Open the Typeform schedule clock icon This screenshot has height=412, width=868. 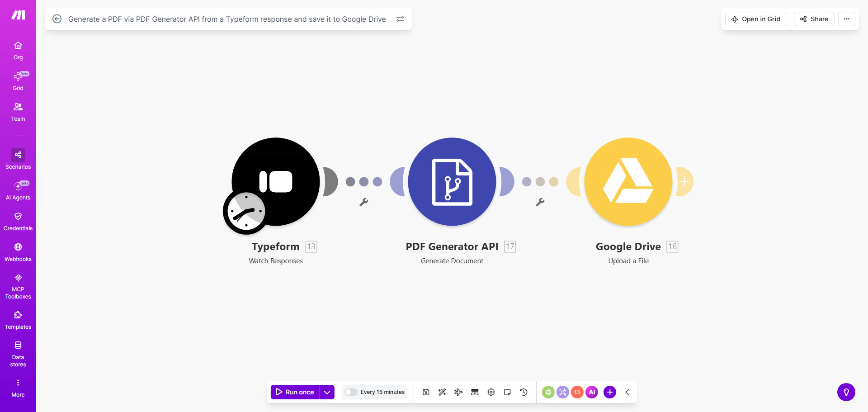point(246,212)
